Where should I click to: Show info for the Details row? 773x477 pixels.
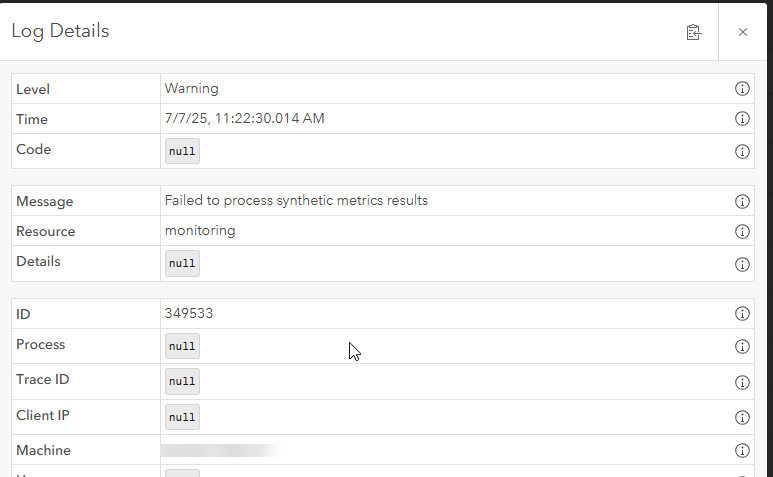tap(742, 264)
